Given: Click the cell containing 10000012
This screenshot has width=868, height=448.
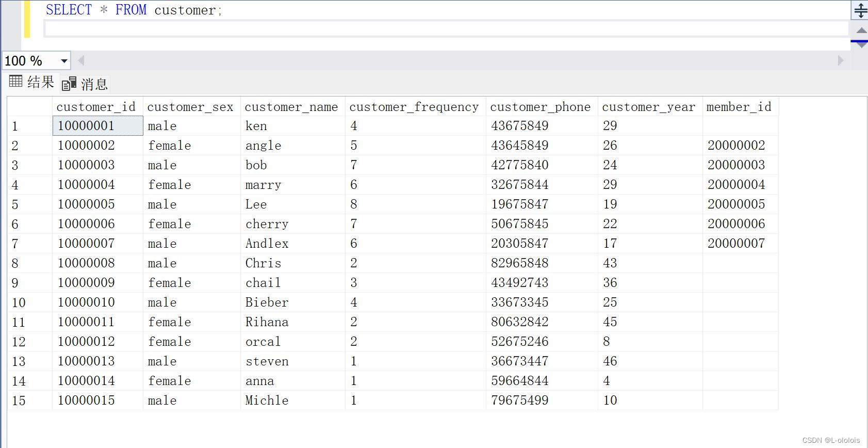Looking at the screenshot, I should pyautogui.click(x=97, y=342).
